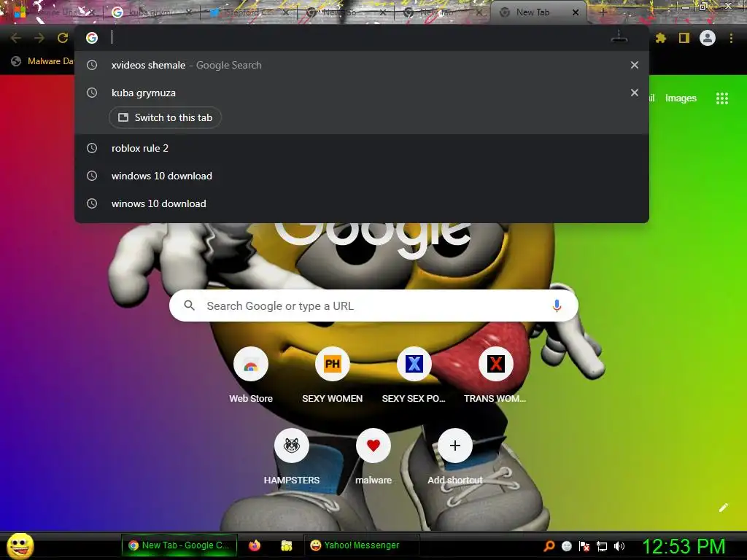Open the smiley Start button
The width and height of the screenshot is (747, 560).
20,545
